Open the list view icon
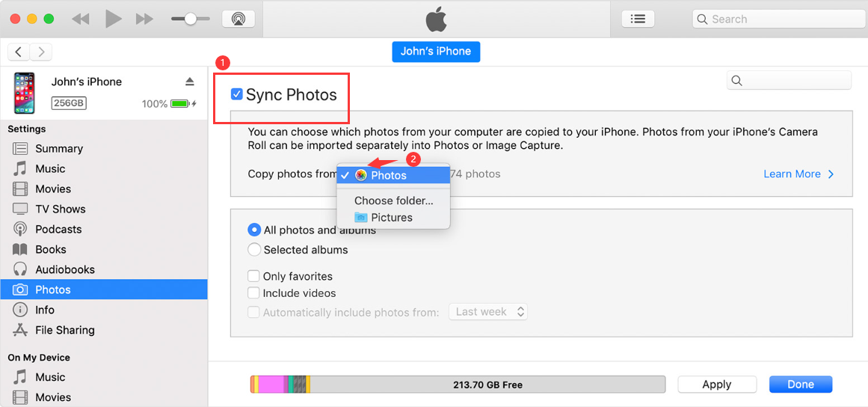Viewport: 868px width, 407px height. pos(638,19)
